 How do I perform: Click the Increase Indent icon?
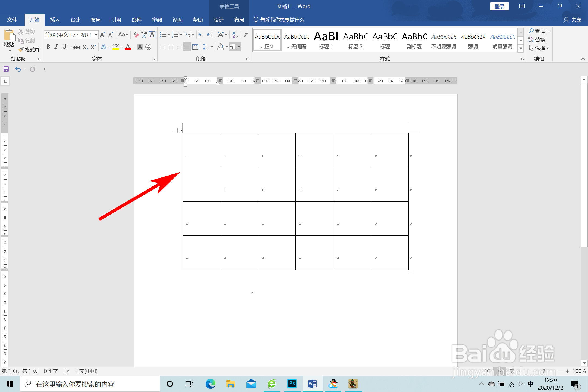pyautogui.click(x=210, y=35)
